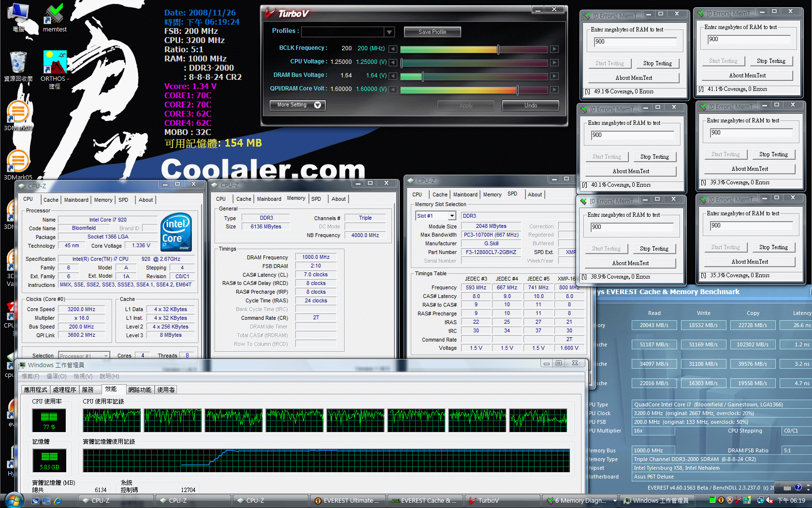Stop Testing in the 40.1% coverage MemTest
Image resolution: width=812 pixels, height=508 pixels.
654,157
